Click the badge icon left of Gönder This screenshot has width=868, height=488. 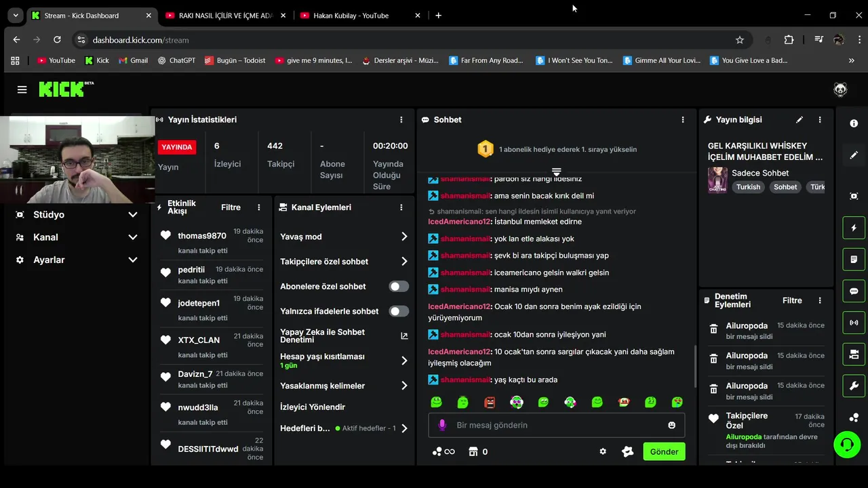coord(628,451)
